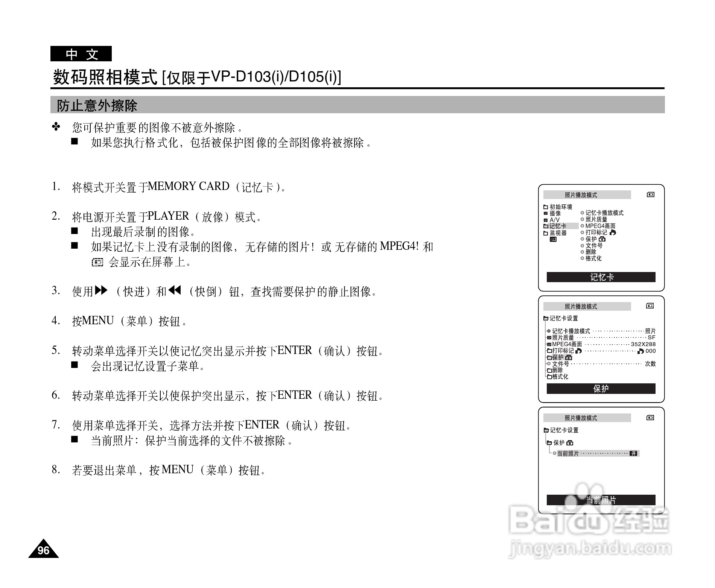Click the memory card icon before 会显示在屏幕上
The width and height of the screenshot is (715, 588).
tap(97, 262)
